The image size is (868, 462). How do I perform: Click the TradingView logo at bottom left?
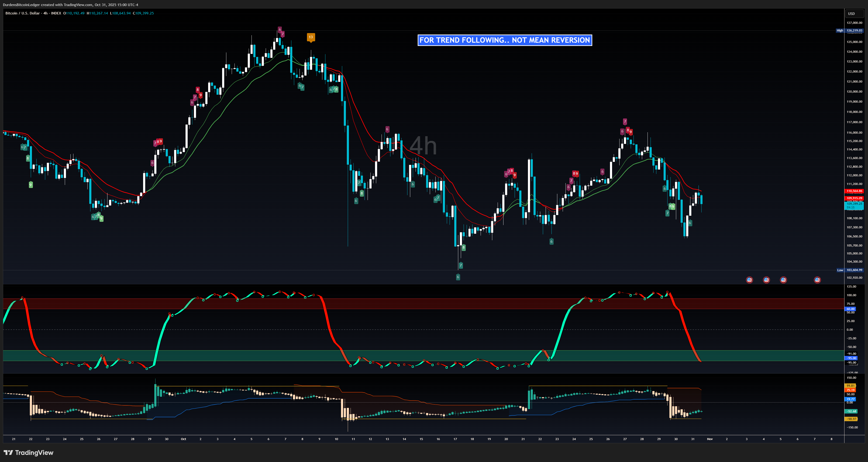click(28, 453)
